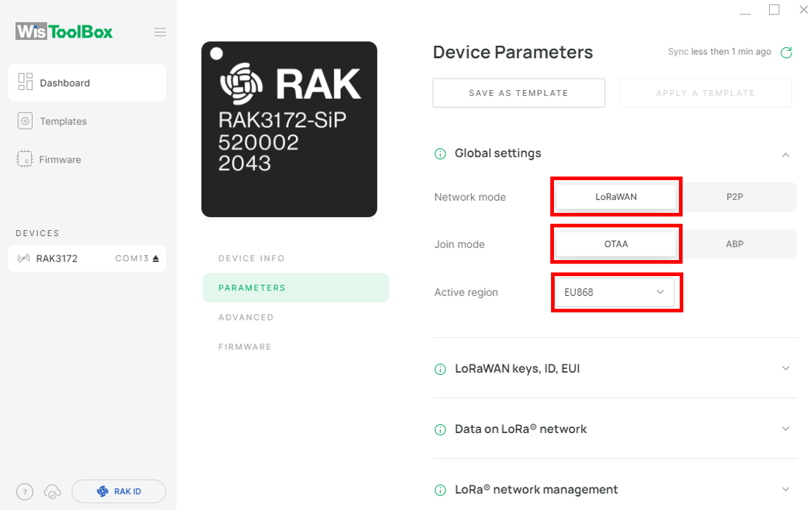Show info for Global settings
This screenshot has width=812, height=510.
pyautogui.click(x=441, y=154)
